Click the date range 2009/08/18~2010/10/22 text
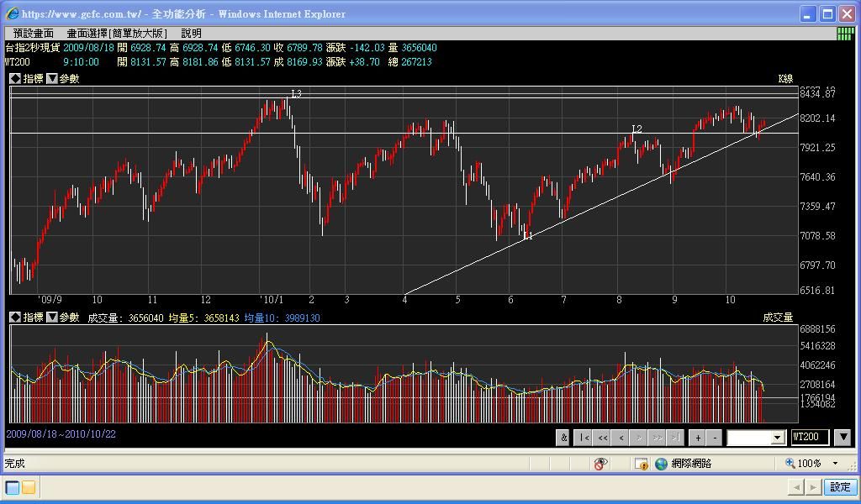The width and height of the screenshot is (861, 504). point(61,433)
